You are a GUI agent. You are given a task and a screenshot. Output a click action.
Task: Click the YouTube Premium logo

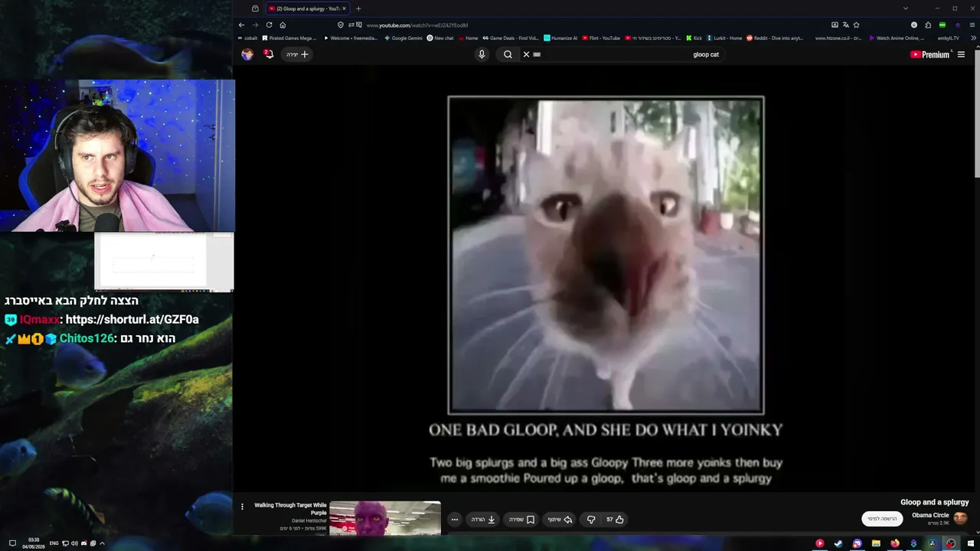[x=929, y=54]
